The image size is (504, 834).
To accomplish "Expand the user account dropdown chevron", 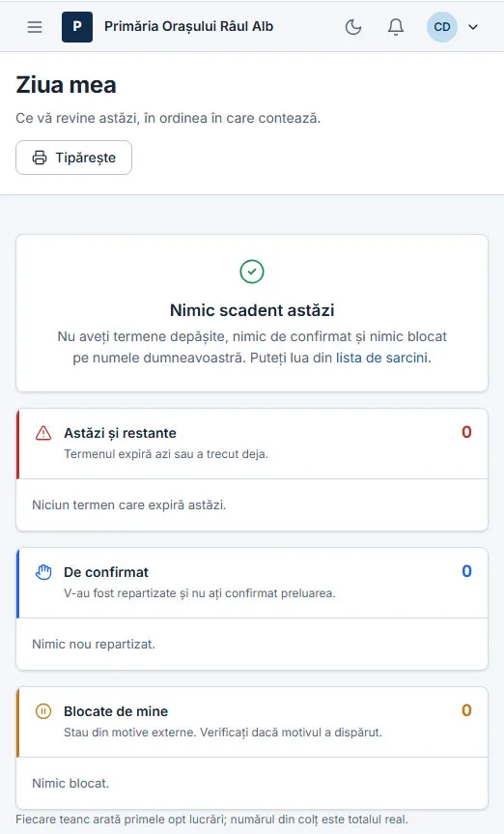I will (473, 27).
